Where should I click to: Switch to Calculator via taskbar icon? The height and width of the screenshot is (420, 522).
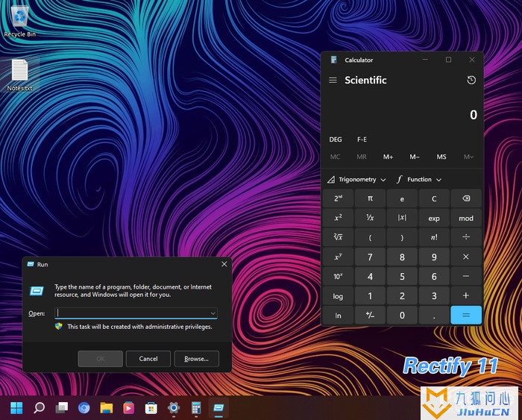click(x=196, y=407)
